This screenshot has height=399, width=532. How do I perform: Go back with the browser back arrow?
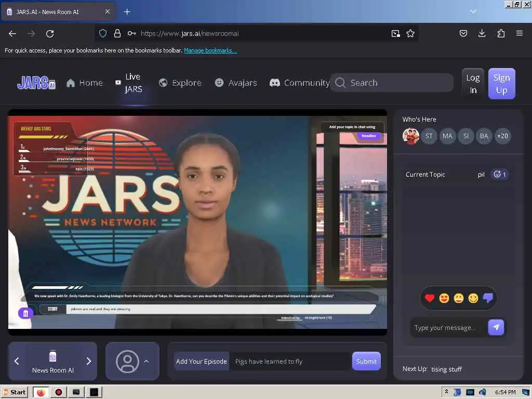point(12,34)
